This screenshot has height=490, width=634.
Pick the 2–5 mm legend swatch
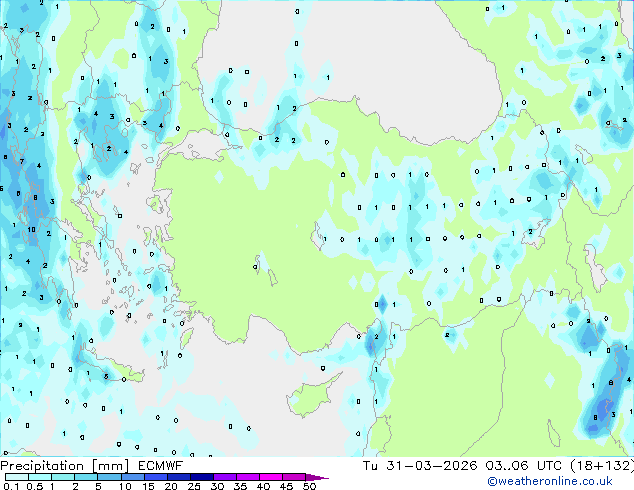click(86, 477)
